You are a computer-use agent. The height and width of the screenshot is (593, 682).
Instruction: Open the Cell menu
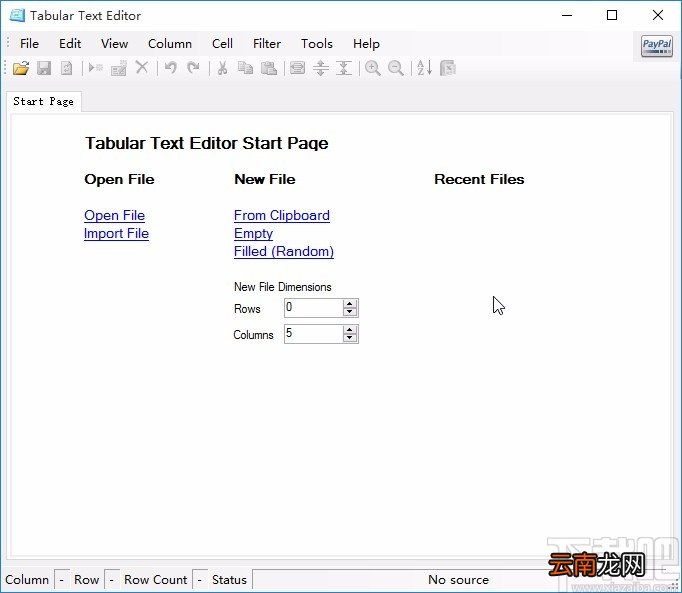(222, 44)
